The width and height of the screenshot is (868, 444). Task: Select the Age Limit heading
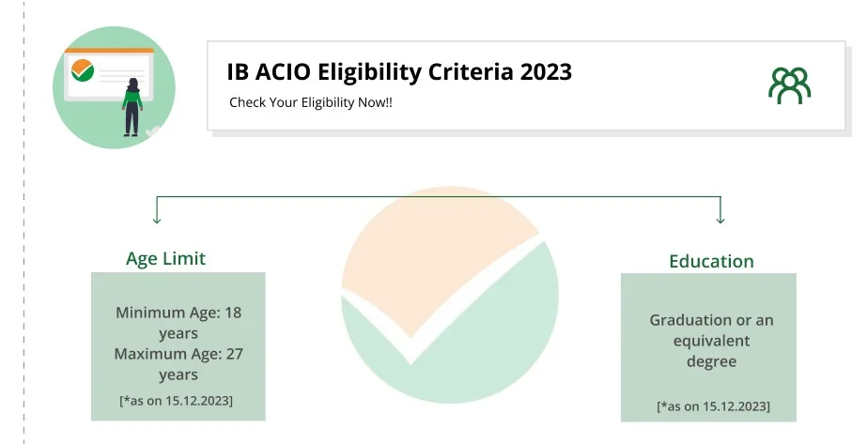tap(165, 258)
